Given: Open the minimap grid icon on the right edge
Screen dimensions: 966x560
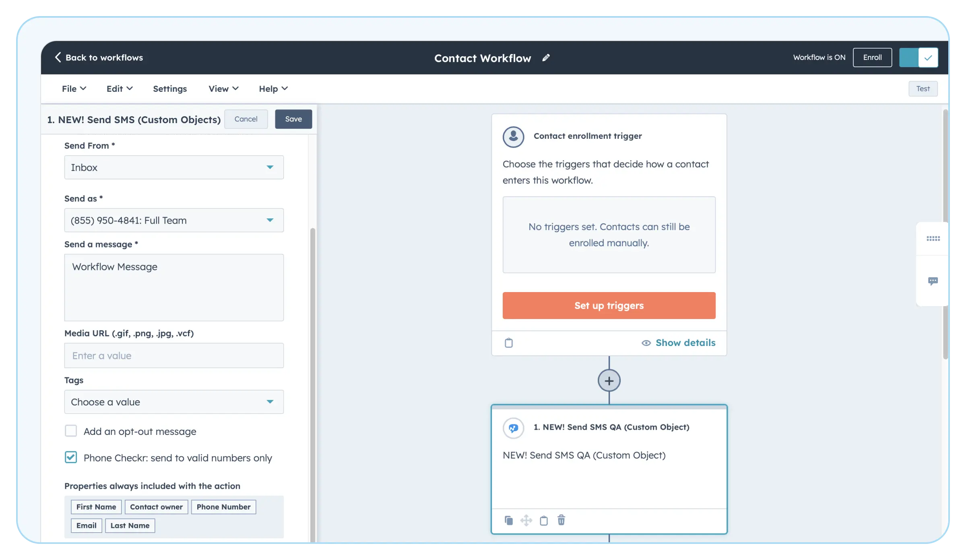Looking at the screenshot, I should click(933, 239).
